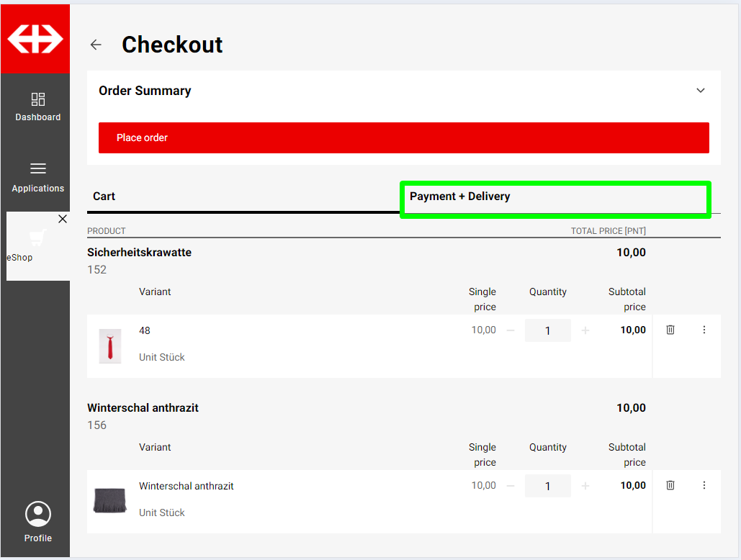The image size is (741, 560).
Task: Click the red tie product thumbnail
Action: [x=110, y=346]
